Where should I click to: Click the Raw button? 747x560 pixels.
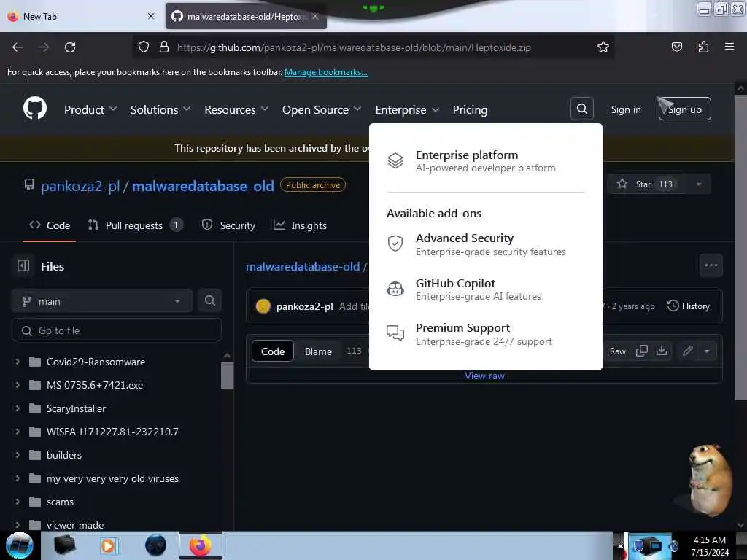[x=617, y=351]
